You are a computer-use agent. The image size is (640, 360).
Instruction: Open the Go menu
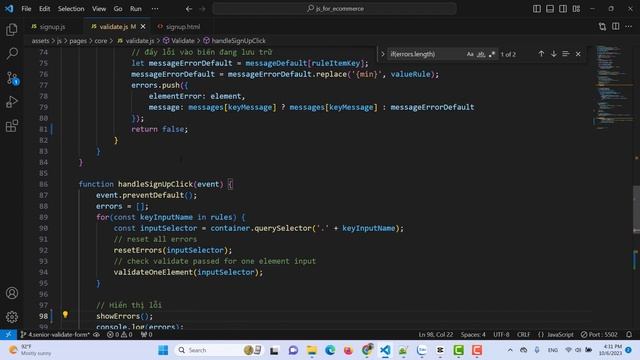pos(118,9)
